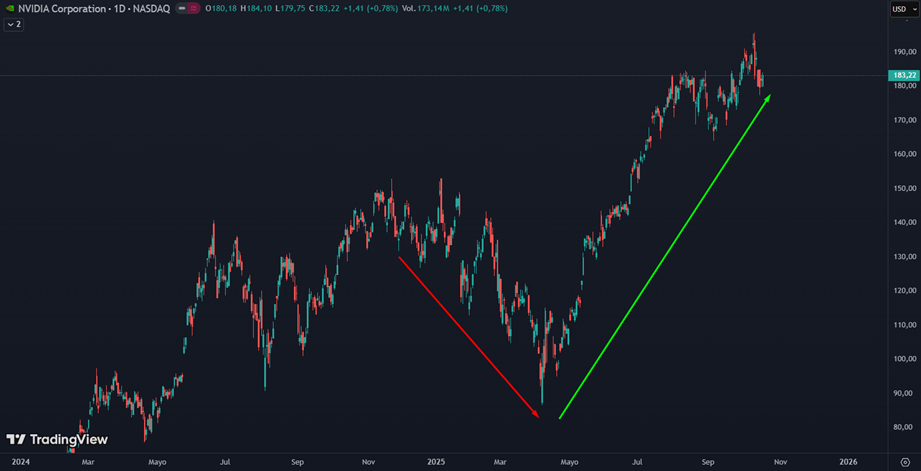Screen dimensions: 921x471
Task: Click the 150,00 price axis label
Action: pos(905,189)
